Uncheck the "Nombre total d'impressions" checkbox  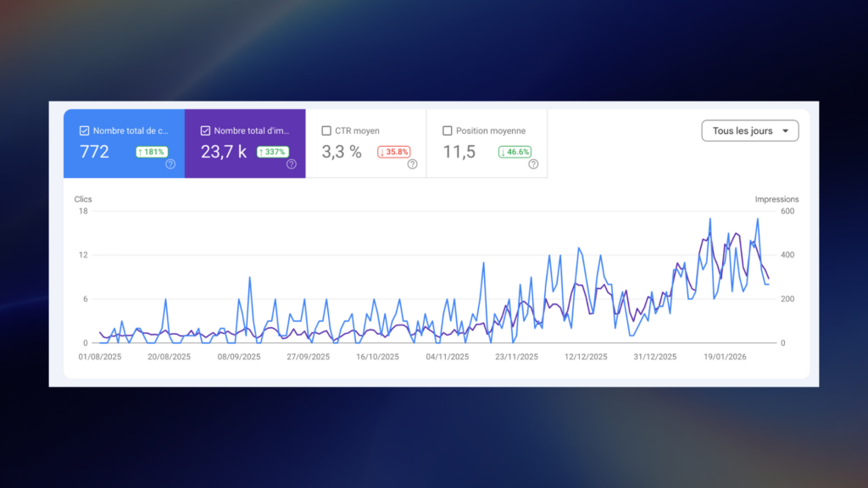click(205, 130)
